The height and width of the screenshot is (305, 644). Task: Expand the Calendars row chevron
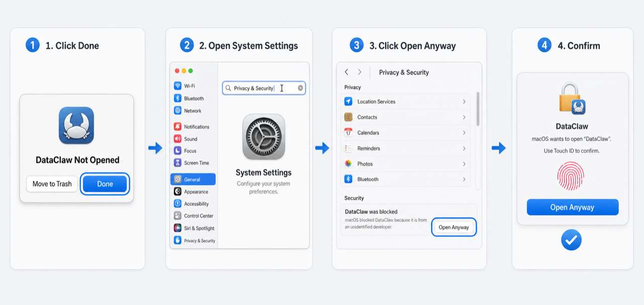[x=464, y=133]
